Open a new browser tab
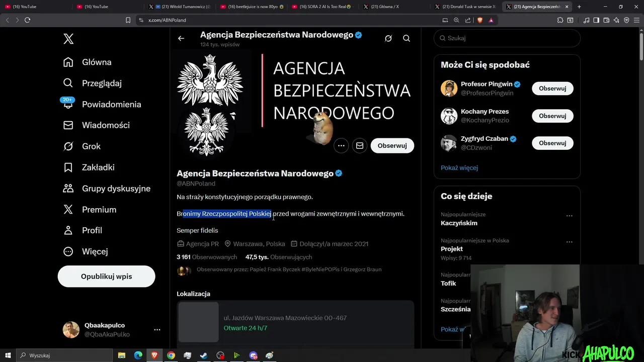This screenshot has width=644, height=362. pos(579,7)
